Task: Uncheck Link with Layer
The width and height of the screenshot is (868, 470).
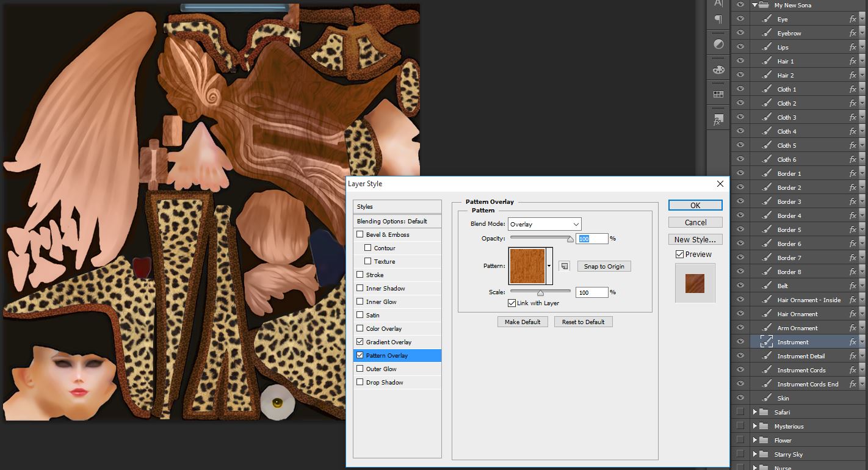Action: point(512,303)
